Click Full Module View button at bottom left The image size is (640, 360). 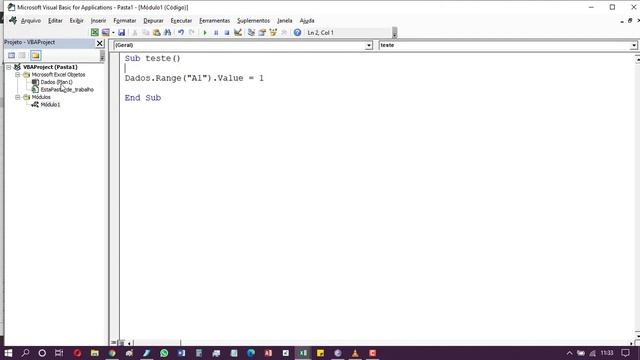tap(121, 343)
